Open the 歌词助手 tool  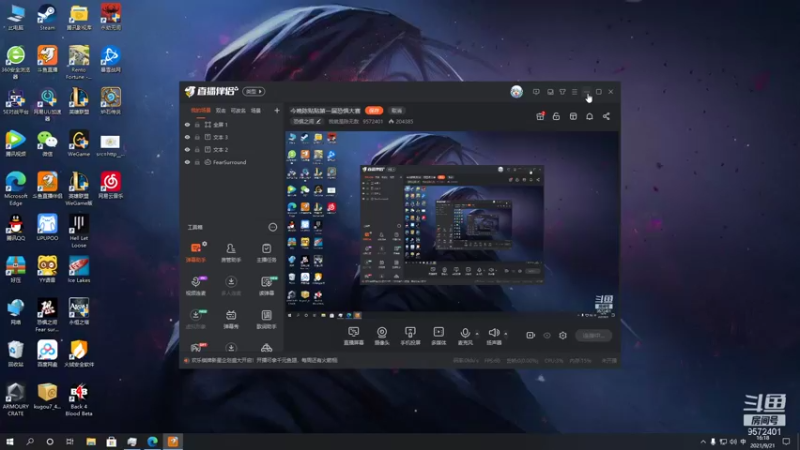[266, 319]
